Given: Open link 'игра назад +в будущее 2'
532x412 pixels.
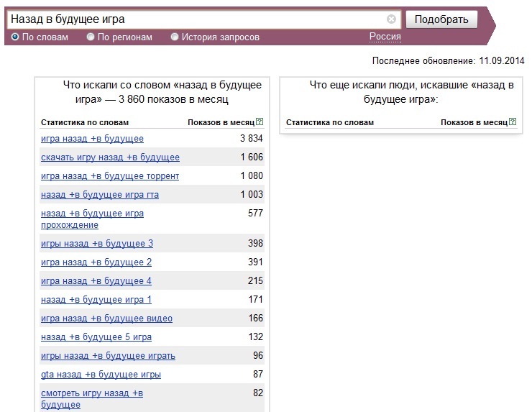Looking at the screenshot, I should [96, 262].
